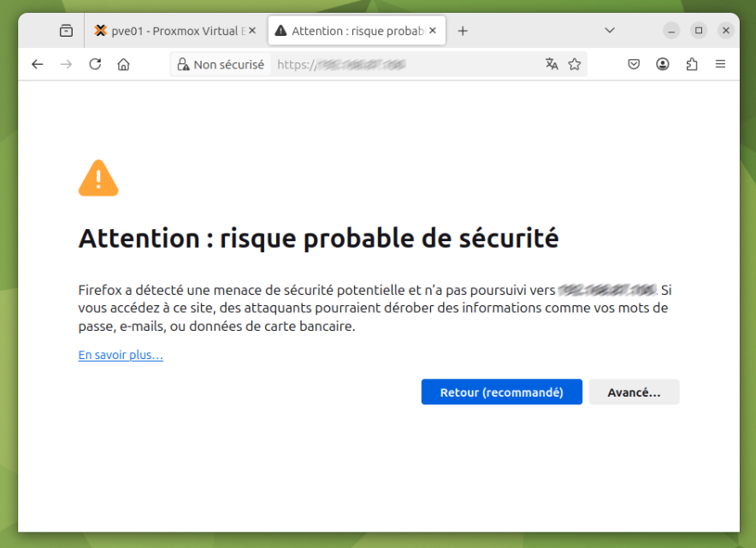Reload the current page
Image resolution: width=756 pixels, height=548 pixels.
95,64
